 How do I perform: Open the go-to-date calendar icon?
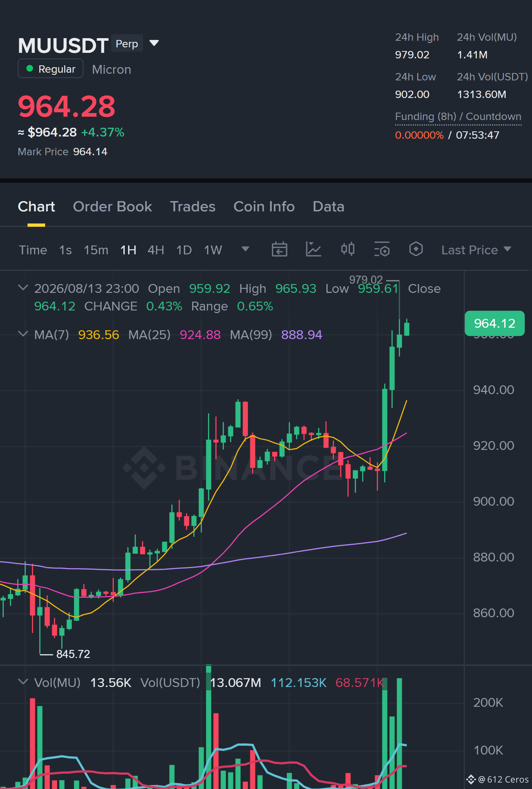(x=279, y=249)
